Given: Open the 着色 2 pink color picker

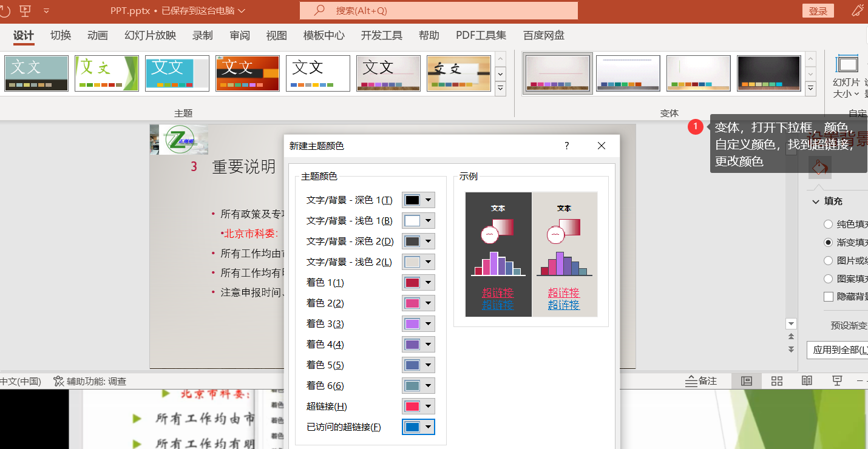Looking at the screenshot, I should [418, 303].
